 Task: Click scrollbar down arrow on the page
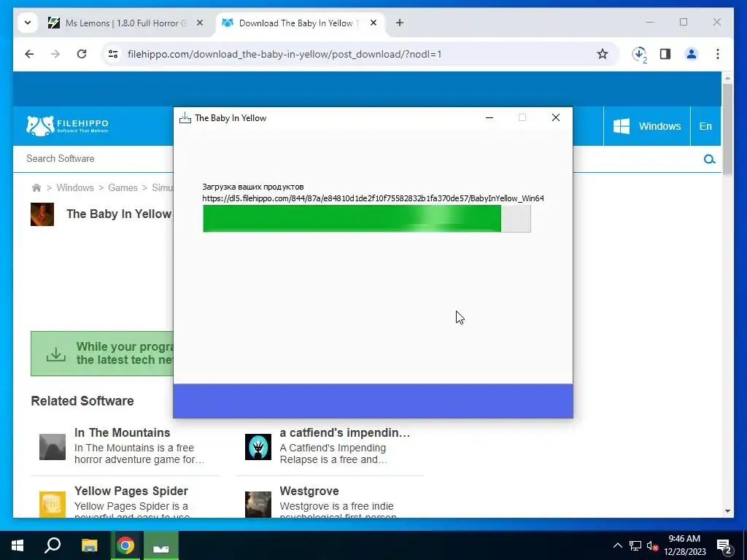[727, 511]
